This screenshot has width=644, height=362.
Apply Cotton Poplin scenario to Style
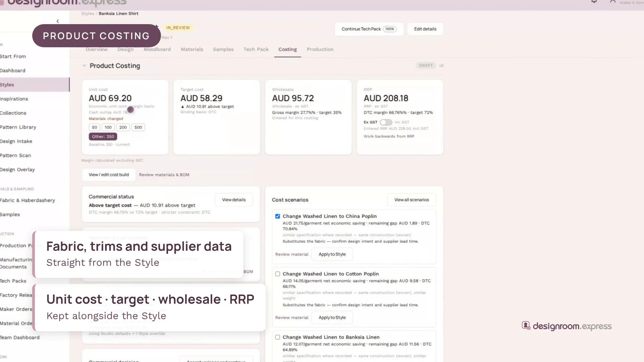332,318
